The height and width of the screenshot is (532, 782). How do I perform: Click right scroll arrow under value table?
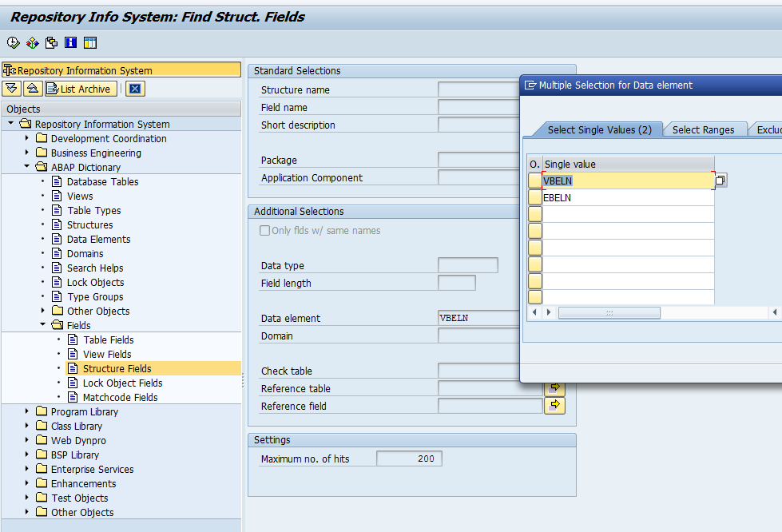point(549,312)
